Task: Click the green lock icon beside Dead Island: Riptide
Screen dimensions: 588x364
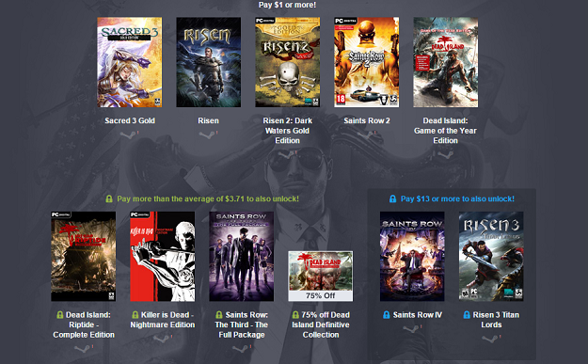Action: pyautogui.click(x=60, y=315)
